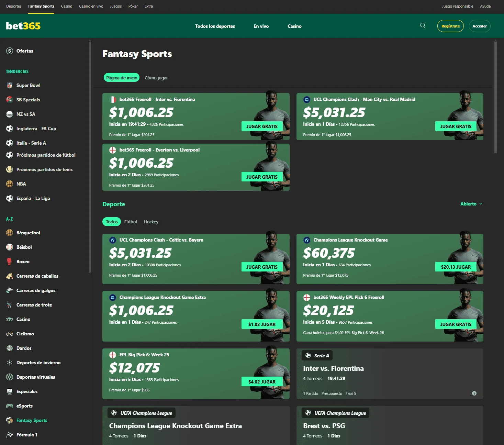Click the Ciclismo bicycle icon

click(10, 334)
